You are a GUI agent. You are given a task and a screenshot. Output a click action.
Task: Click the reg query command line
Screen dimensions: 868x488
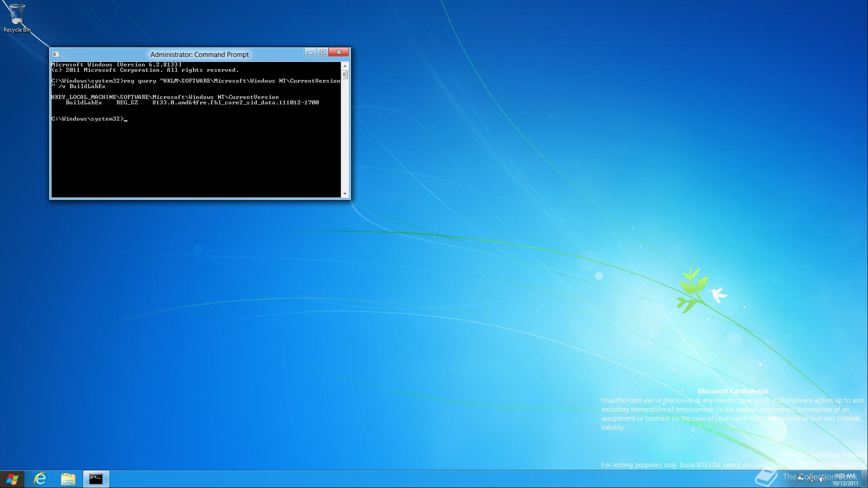click(196, 81)
